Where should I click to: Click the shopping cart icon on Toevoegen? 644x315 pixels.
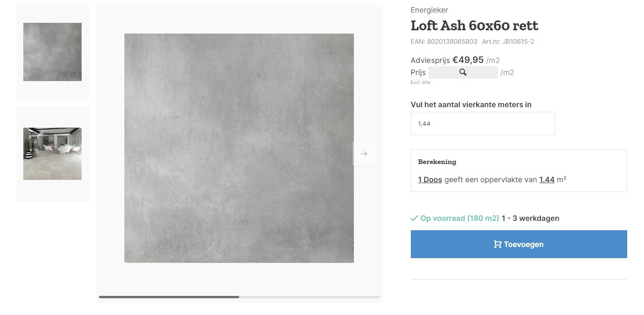pos(498,244)
